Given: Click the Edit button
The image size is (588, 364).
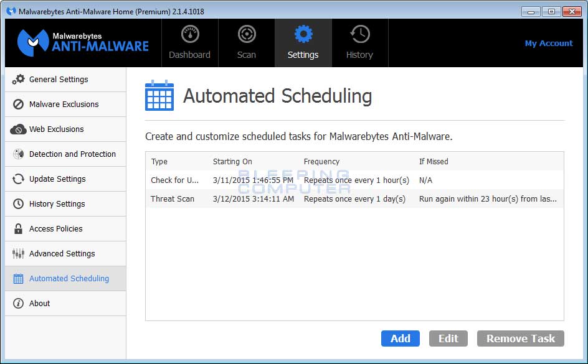Looking at the screenshot, I should click(x=448, y=338).
